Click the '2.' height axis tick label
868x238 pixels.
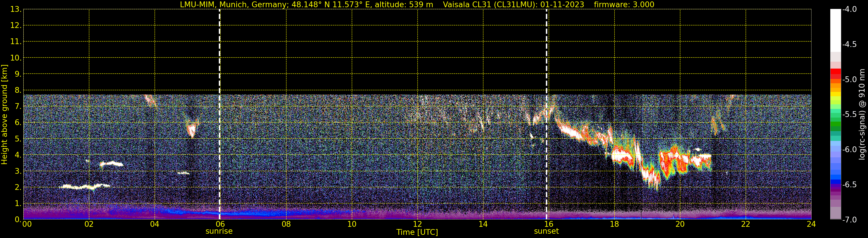18,188
